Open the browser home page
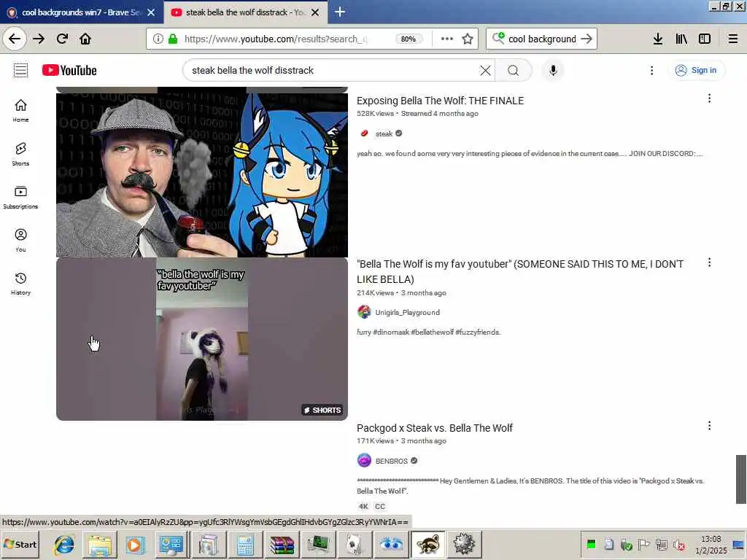 [85, 39]
